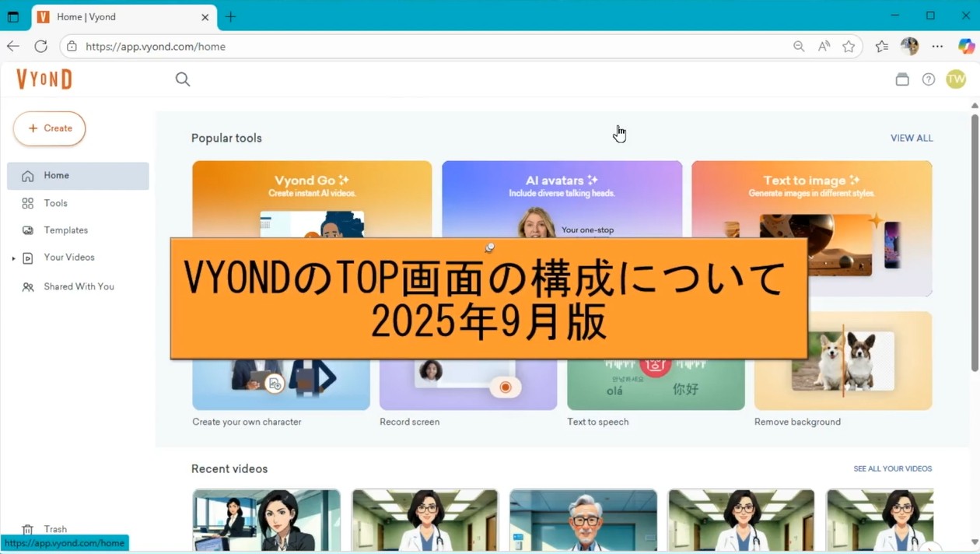Open the library stack icon in Vyond header

coord(902,79)
